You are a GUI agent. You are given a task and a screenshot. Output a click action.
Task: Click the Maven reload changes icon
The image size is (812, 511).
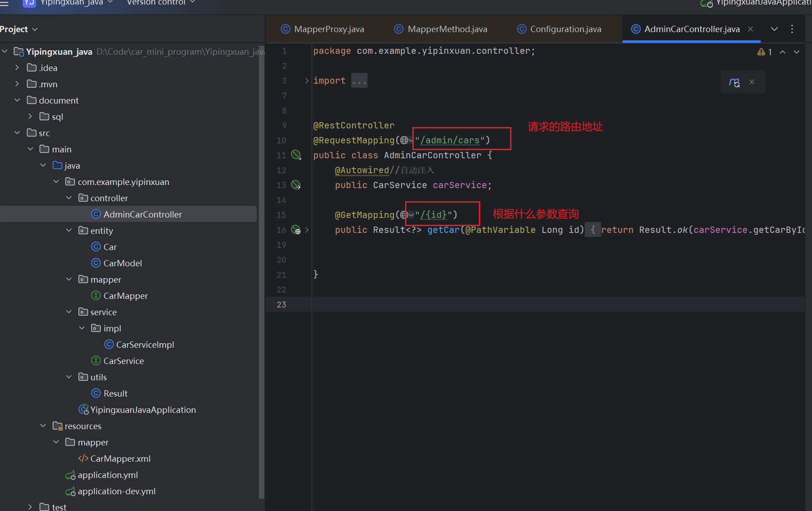click(x=734, y=82)
